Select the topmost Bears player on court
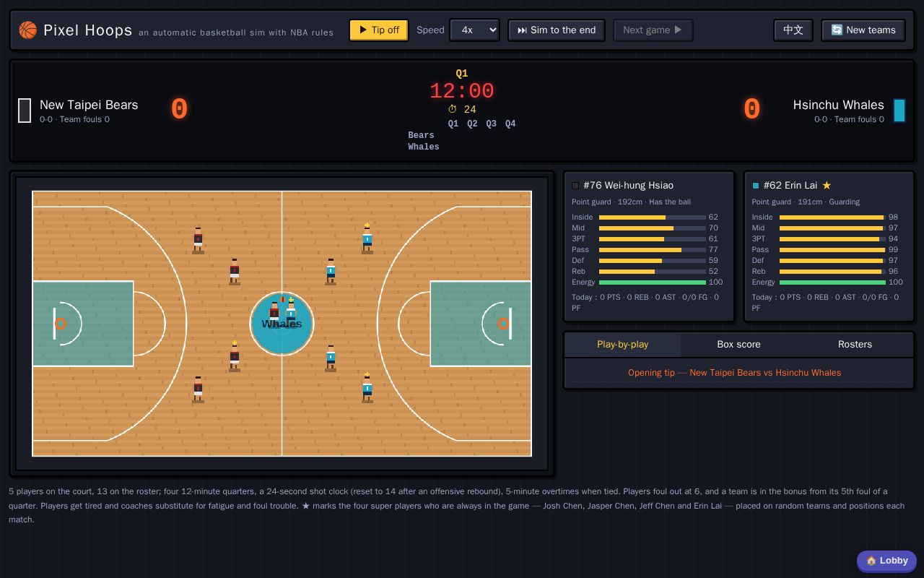 click(198, 240)
